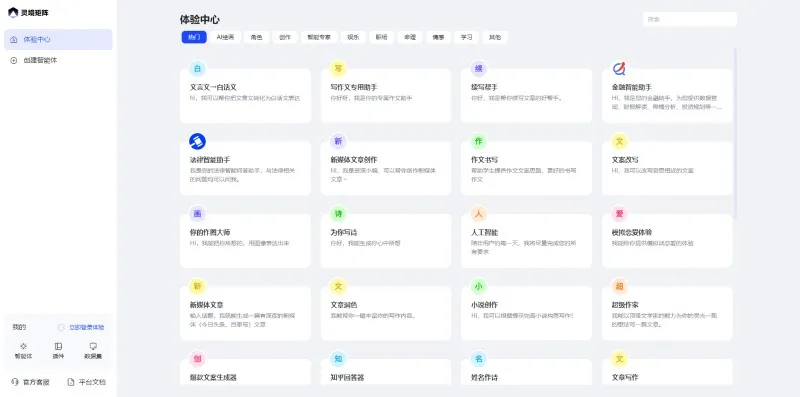
Task: Click the 人 avatar of 人工智能
Action: click(479, 213)
